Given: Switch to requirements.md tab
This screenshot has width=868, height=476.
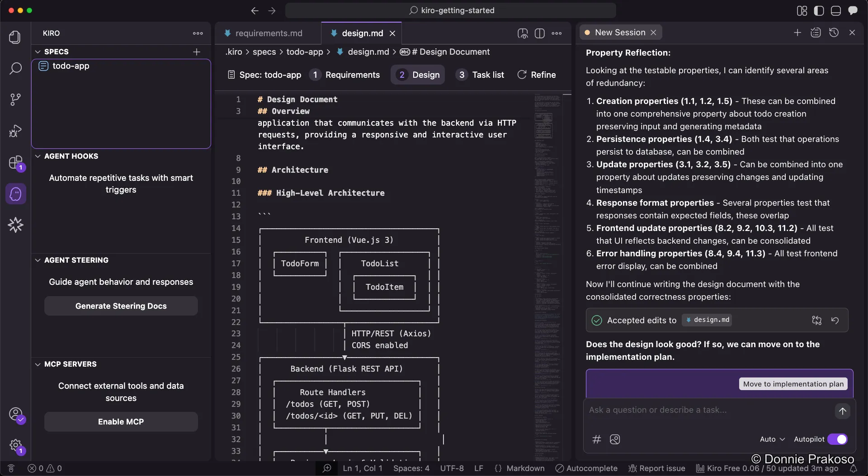Looking at the screenshot, I should pos(269,33).
